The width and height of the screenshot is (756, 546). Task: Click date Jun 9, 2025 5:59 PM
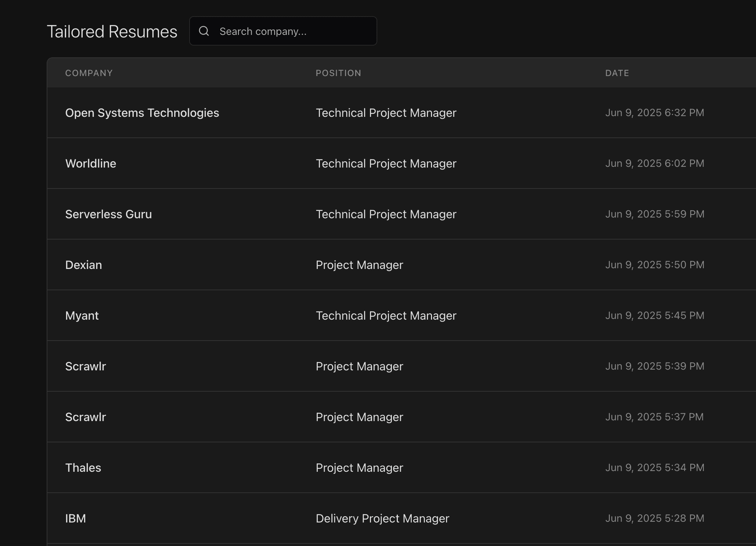655,214
